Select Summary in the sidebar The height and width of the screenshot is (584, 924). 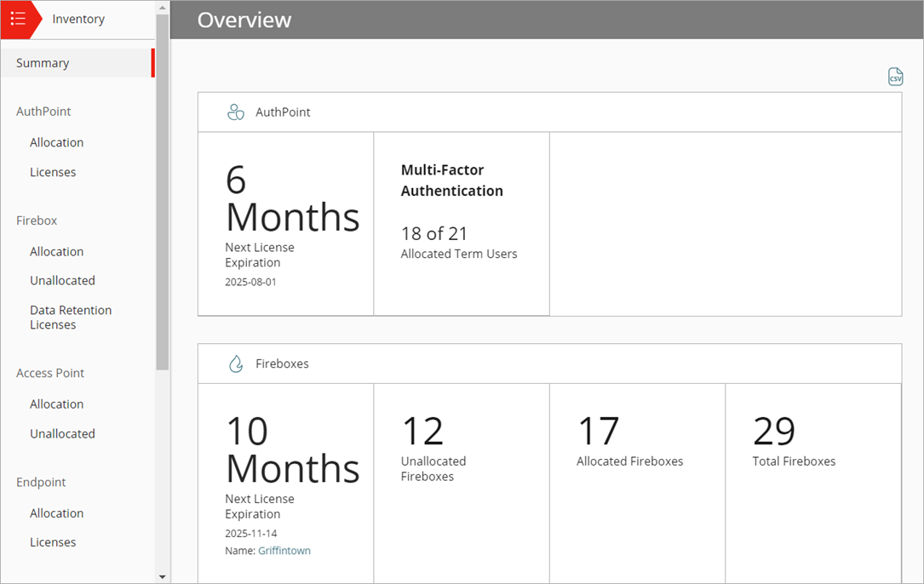[43, 62]
